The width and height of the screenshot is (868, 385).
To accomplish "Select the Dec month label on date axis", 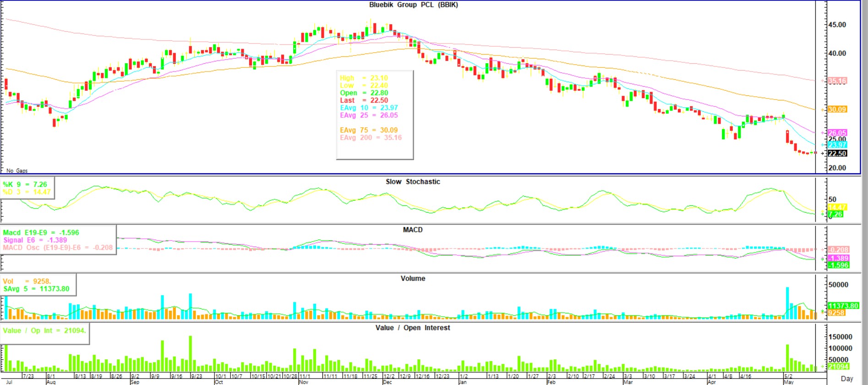I will pyautogui.click(x=387, y=382).
